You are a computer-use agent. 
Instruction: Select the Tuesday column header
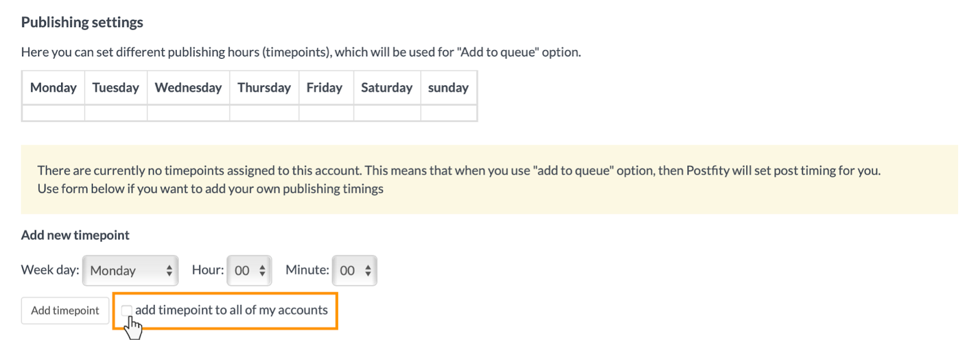tap(116, 88)
